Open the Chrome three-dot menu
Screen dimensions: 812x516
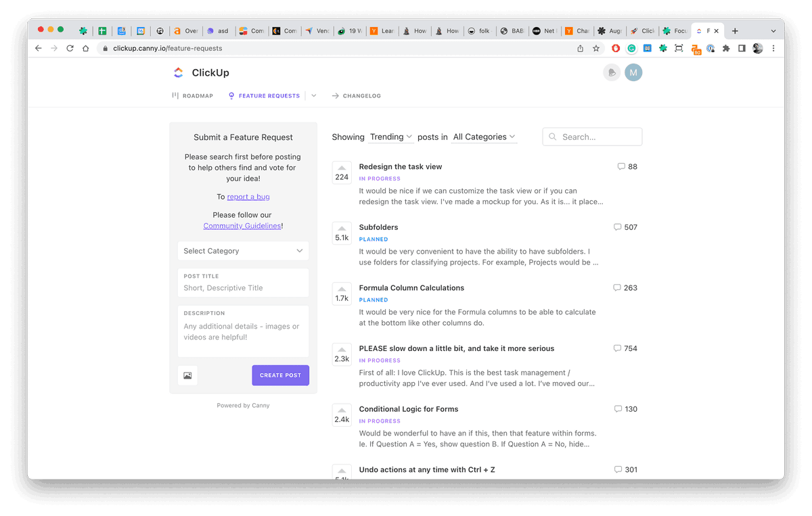773,49
